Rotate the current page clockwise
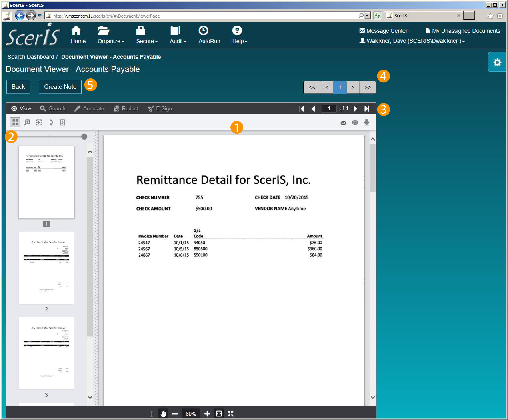This screenshot has height=420, width=508. 51,122
